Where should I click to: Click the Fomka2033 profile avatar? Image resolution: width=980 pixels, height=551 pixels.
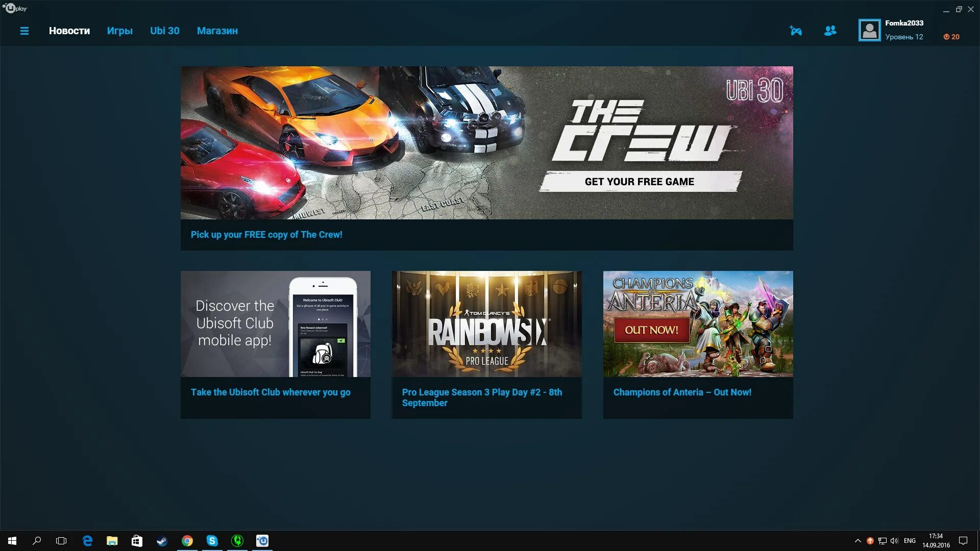click(x=869, y=30)
